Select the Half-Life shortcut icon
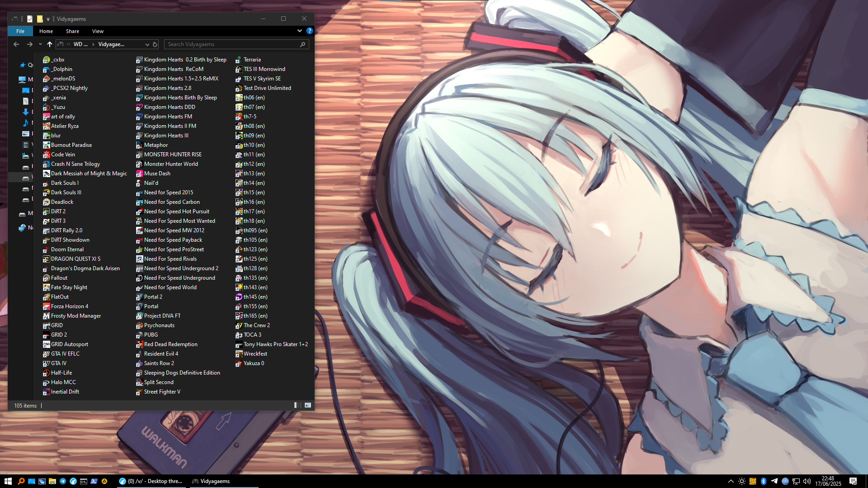 coord(46,373)
